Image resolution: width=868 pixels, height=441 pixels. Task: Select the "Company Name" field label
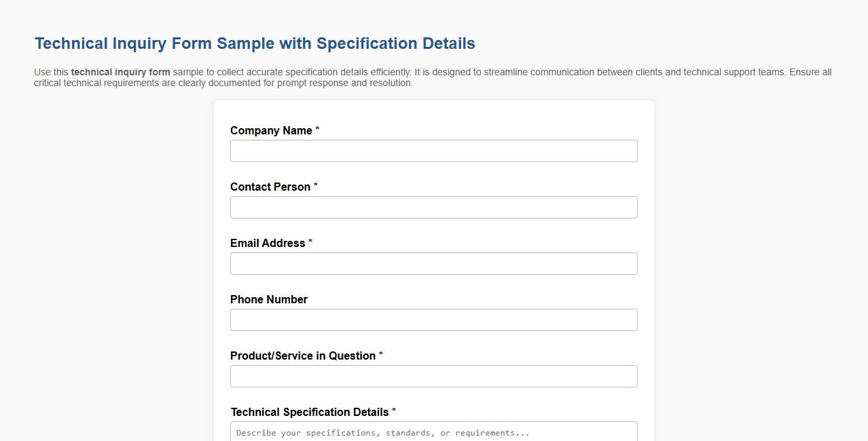coord(272,130)
